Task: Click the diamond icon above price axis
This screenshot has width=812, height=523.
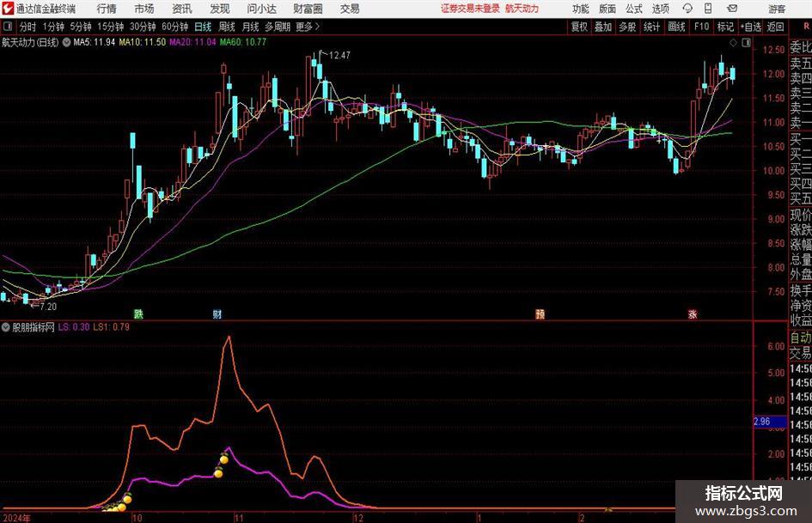Action: (x=733, y=43)
